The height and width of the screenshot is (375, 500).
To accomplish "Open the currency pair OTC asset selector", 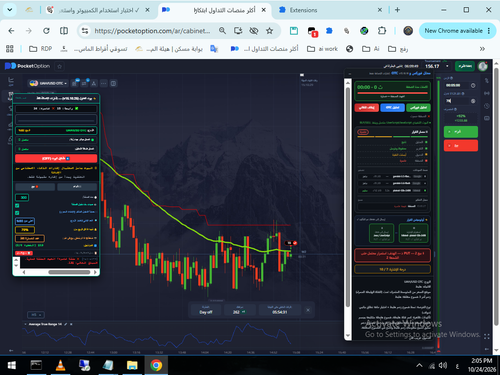I will (48, 83).
